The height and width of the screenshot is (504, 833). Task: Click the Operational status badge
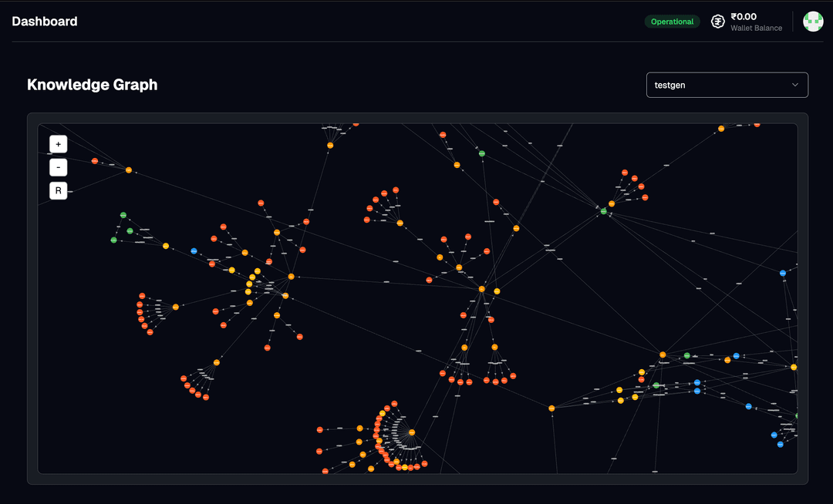[672, 21]
